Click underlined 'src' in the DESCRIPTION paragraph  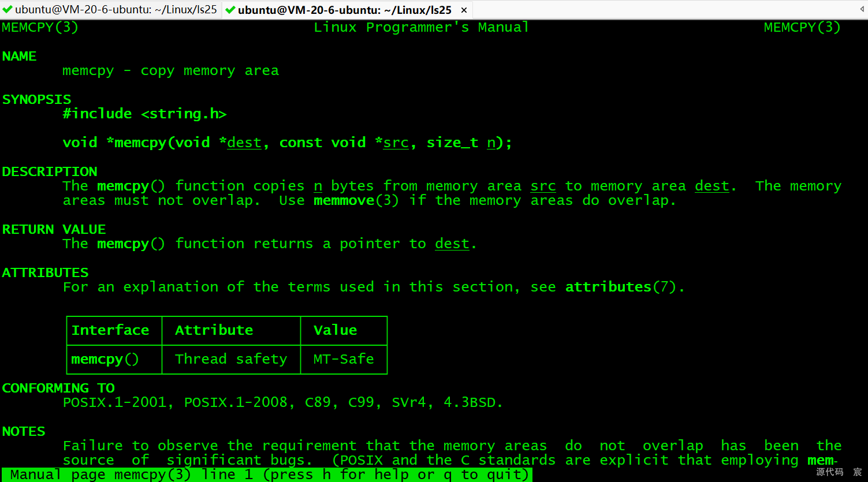pyautogui.click(x=543, y=186)
